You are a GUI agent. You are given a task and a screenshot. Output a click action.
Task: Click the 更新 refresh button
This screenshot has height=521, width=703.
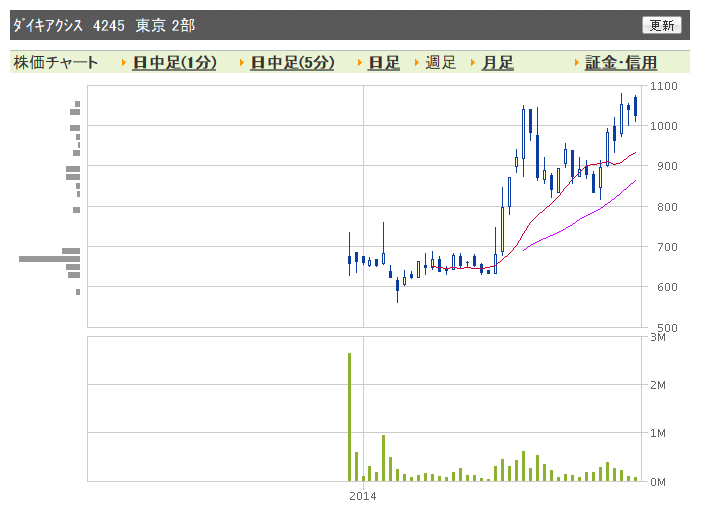point(661,25)
